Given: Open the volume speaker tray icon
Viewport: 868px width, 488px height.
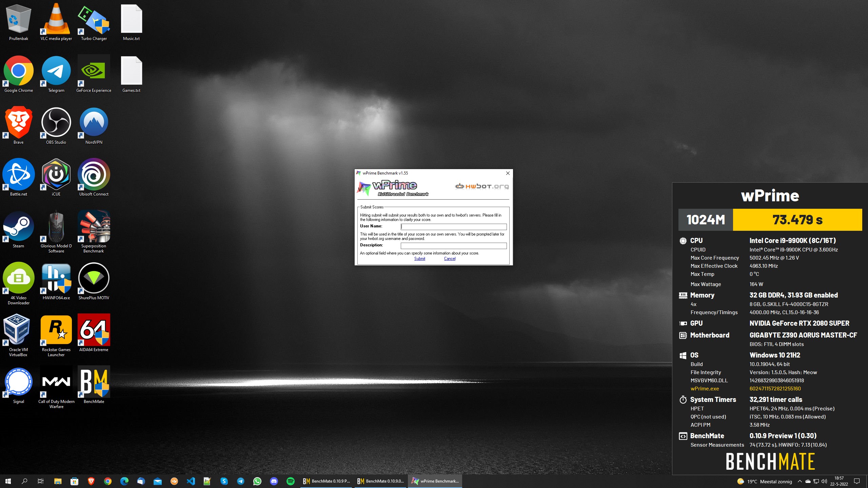Looking at the screenshot, I should point(824,481).
